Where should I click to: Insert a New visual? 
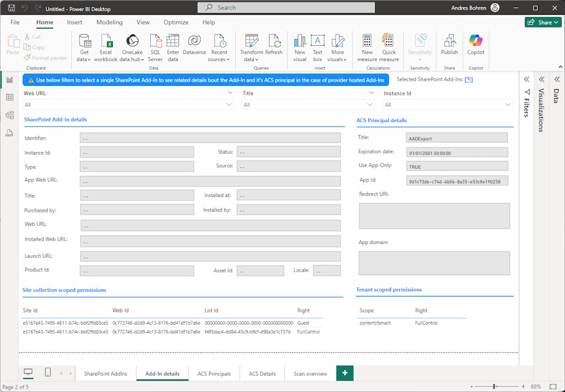coord(300,47)
